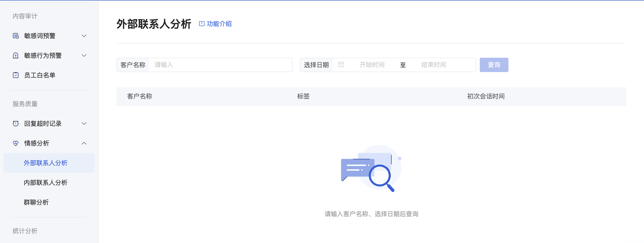Click the 员工白名单 clipboard icon
This screenshot has height=243, width=644.
pos(16,75)
